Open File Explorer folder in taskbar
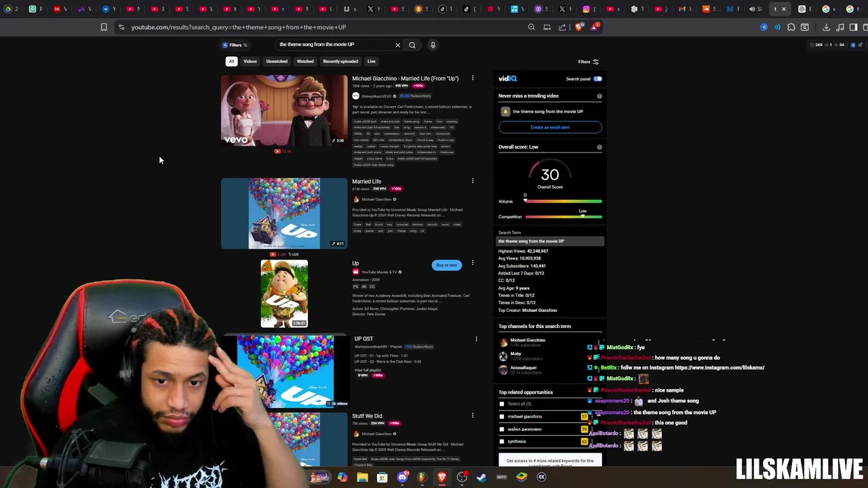Image resolution: width=868 pixels, height=488 pixels. click(362, 477)
